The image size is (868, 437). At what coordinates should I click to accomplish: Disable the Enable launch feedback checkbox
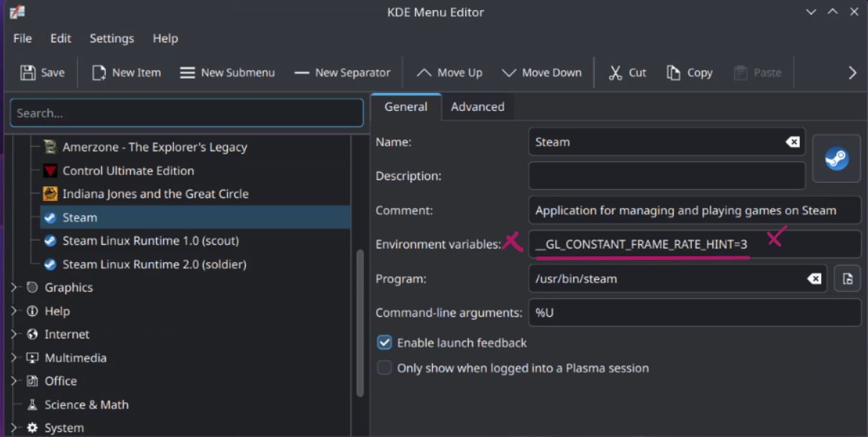point(384,342)
